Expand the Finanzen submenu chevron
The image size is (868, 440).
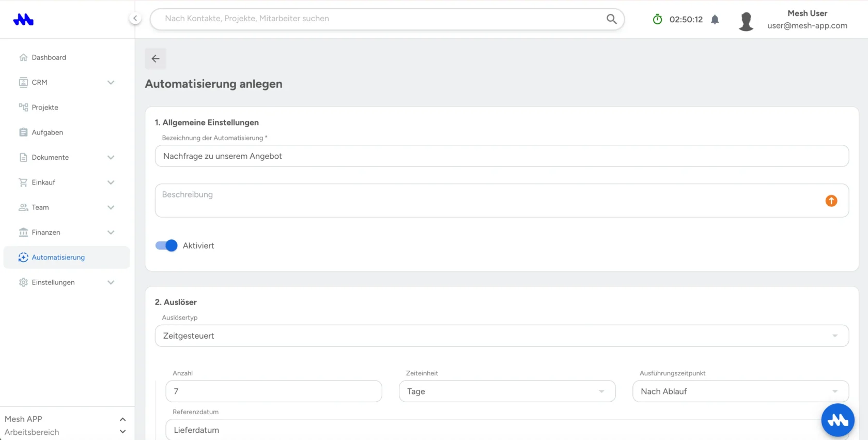tap(111, 232)
